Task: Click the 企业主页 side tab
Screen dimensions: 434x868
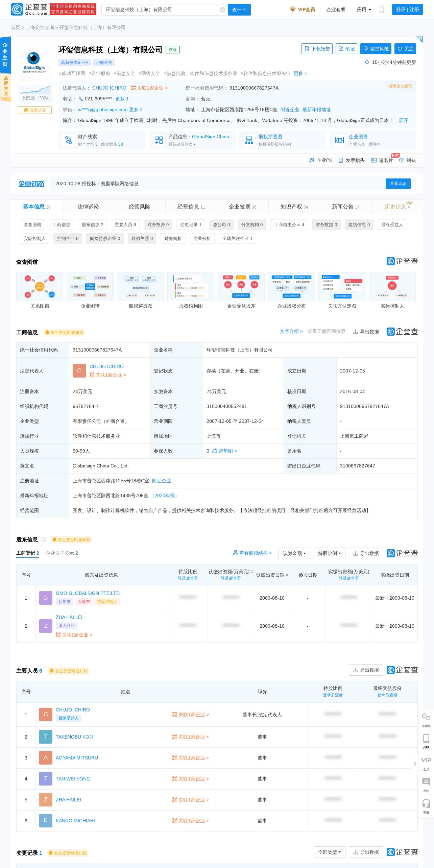Action: point(5,54)
